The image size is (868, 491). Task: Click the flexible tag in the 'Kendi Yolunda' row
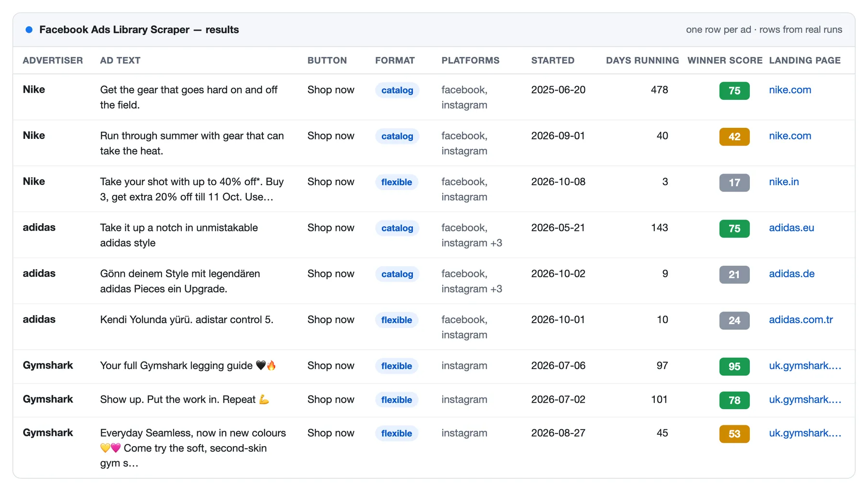pyautogui.click(x=396, y=320)
